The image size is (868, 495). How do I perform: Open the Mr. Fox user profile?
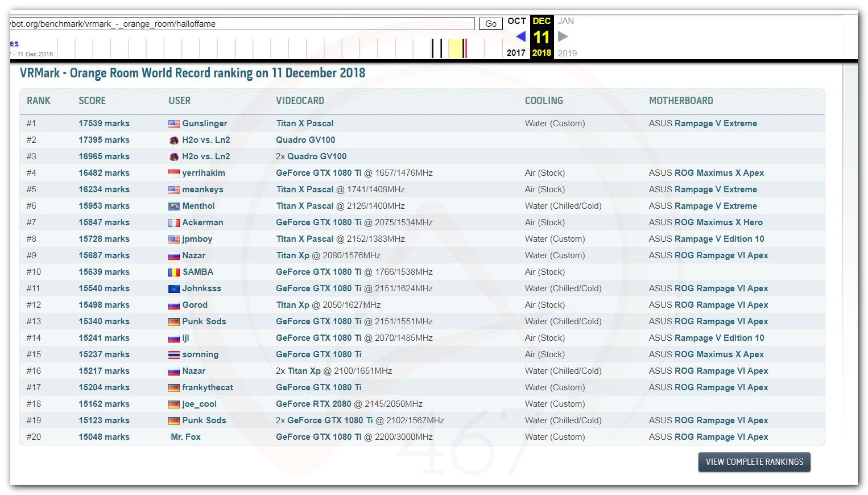(x=185, y=437)
